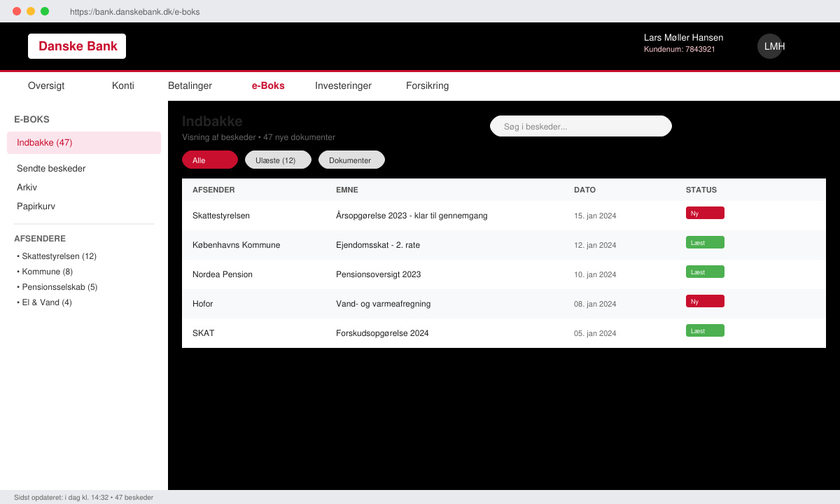Image resolution: width=840 pixels, height=504 pixels.
Task: Switch to the Konti tab
Action: [123, 85]
